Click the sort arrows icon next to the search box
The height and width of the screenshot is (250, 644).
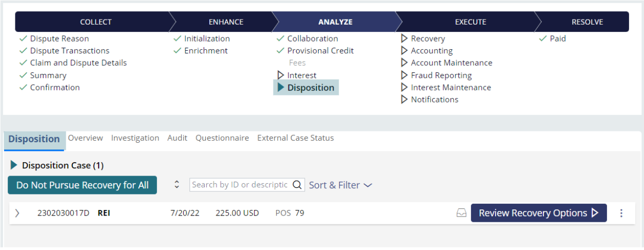point(177,185)
